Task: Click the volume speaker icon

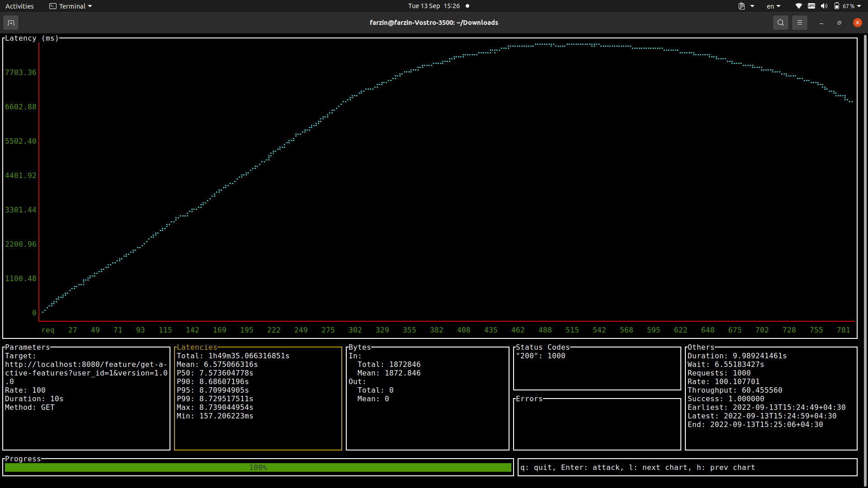Action: click(824, 6)
